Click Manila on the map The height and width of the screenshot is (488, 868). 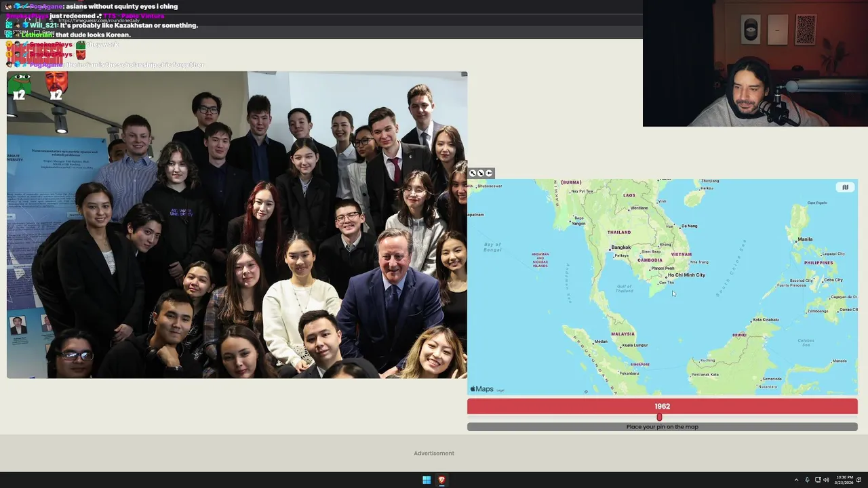click(804, 239)
